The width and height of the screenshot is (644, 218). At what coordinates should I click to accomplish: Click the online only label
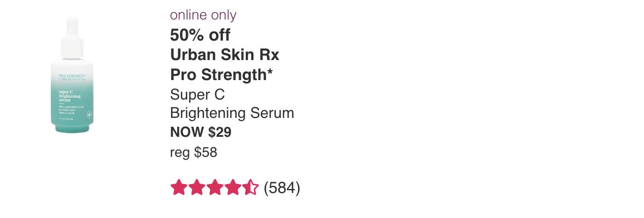click(203, 15)
